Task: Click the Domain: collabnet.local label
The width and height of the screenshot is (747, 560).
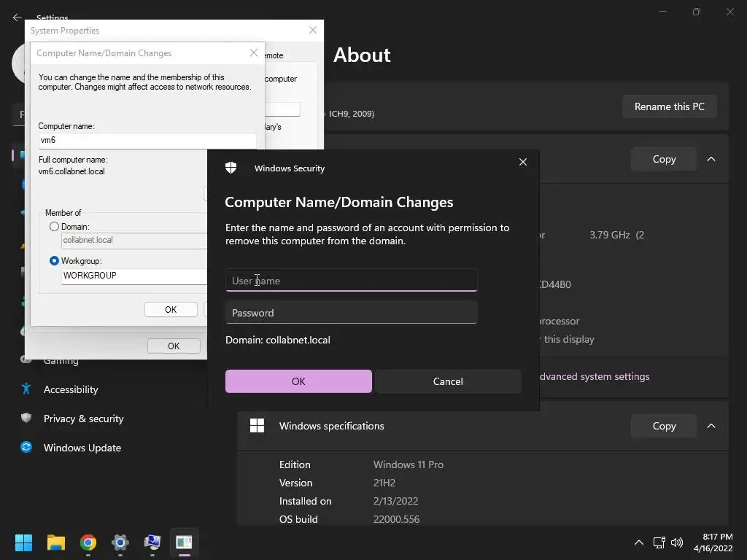Action: coord(278,340)
